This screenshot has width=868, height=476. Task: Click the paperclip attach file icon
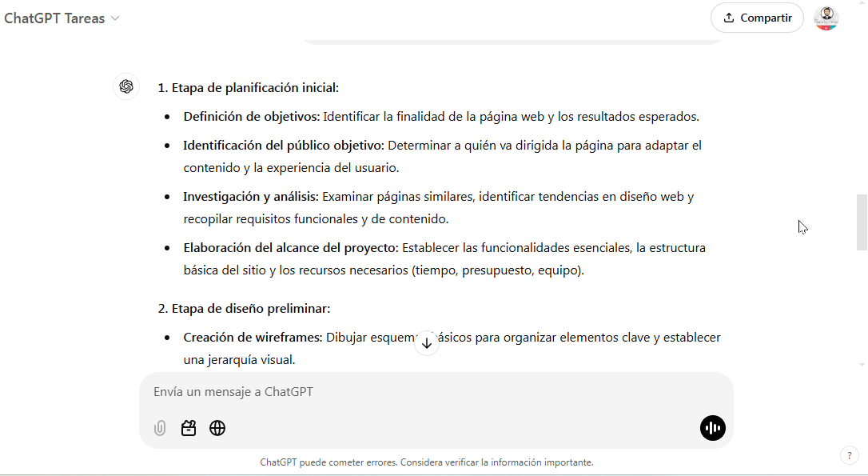pyautogui.click(x=160, y=428)
